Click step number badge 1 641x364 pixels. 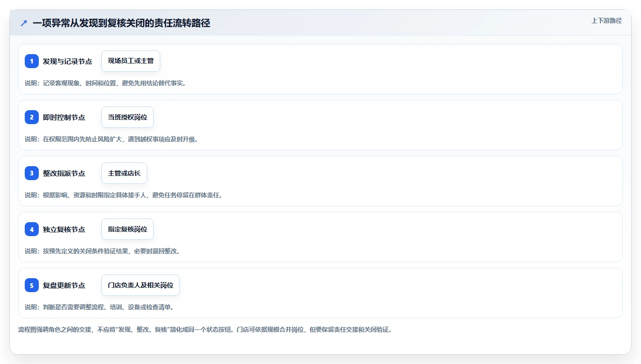click(x=32, y=61)
